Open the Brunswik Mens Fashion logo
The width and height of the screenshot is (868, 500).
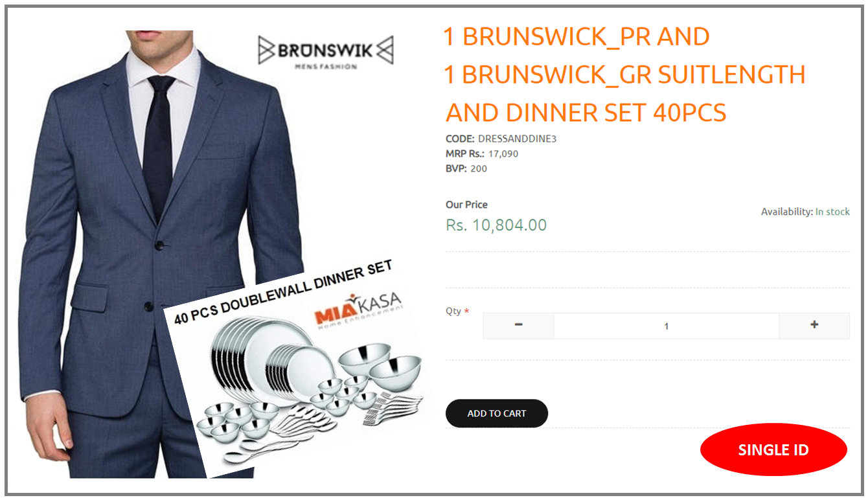[326, 52]
